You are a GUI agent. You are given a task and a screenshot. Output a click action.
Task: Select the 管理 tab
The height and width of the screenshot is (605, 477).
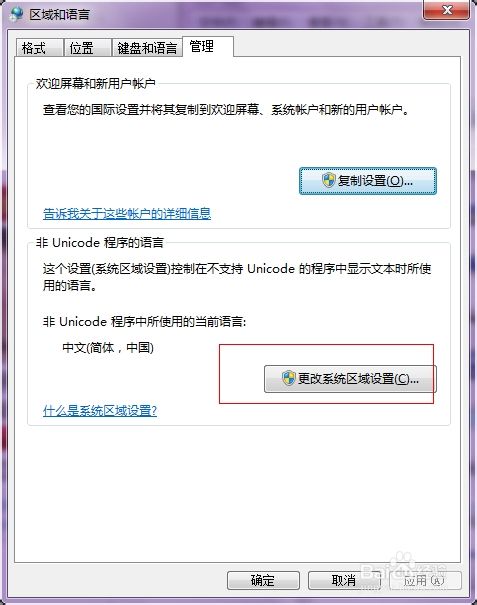click(208, 47)
